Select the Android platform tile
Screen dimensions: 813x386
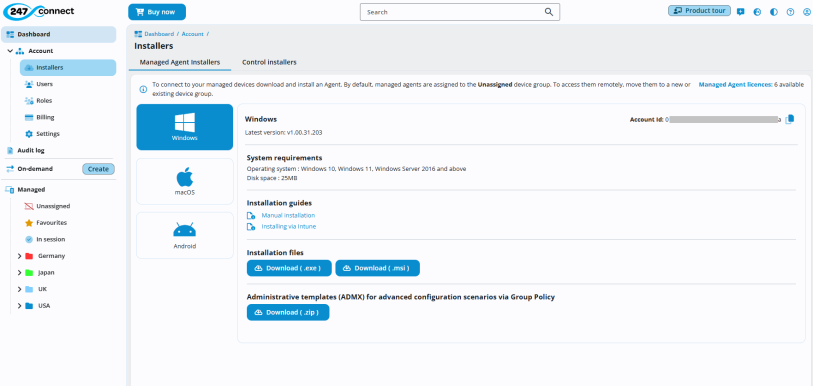click(185, 235)
